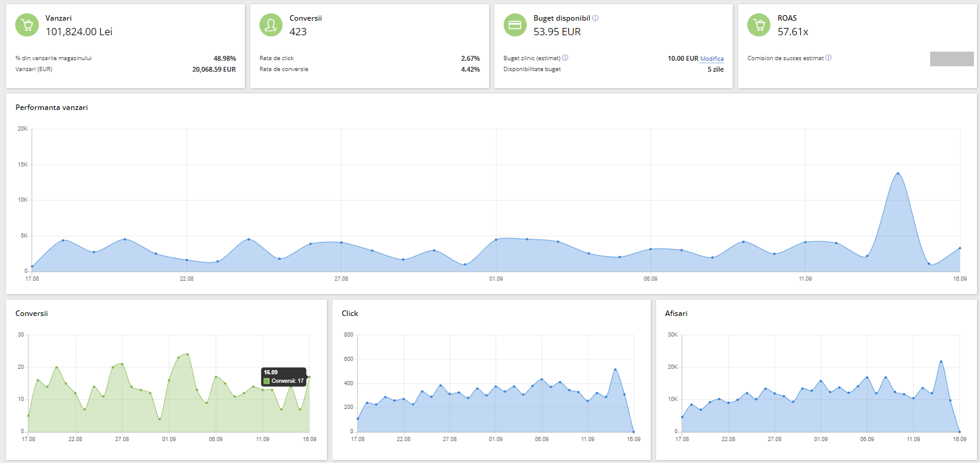Select the highest data point in Conversii chart

(x=188, y=354)
